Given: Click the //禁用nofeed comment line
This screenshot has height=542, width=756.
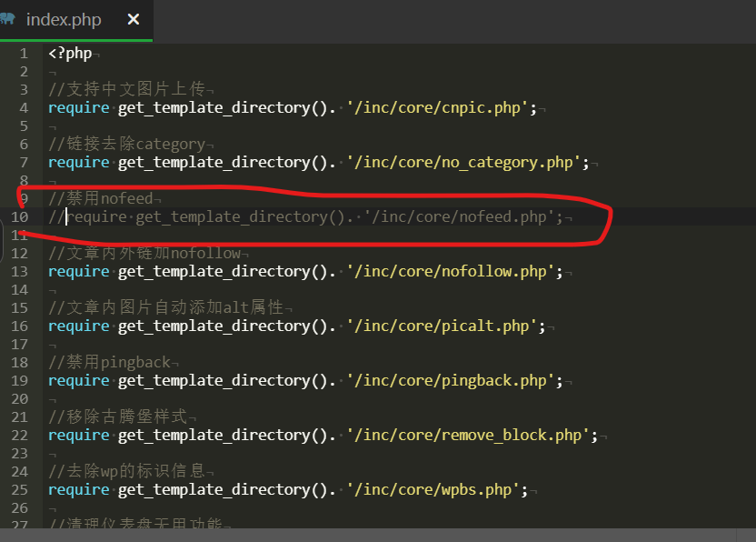Looking at the screenshot, I should point(101,198).
